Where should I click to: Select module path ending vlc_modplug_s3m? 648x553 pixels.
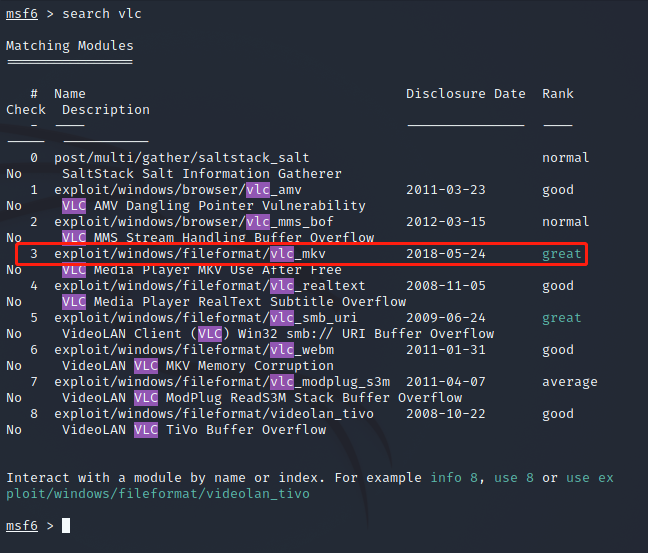click(x=222, y=382)
